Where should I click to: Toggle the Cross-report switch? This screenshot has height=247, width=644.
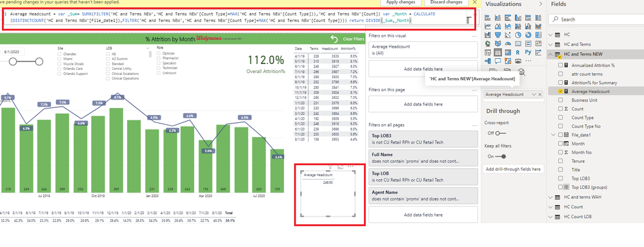pyautogui.click(x=500, y=133)
